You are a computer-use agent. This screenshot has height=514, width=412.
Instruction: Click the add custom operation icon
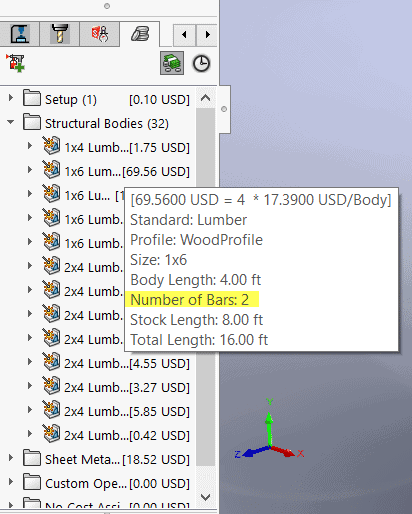coord(15,63)
